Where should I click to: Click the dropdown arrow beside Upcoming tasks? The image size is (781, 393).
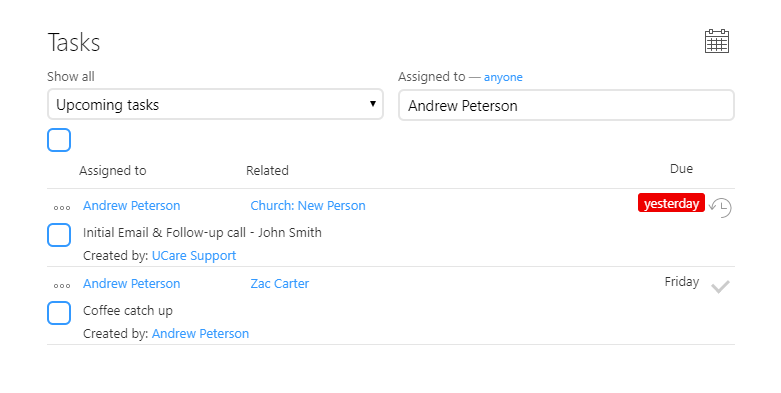(x=372, y=104)
